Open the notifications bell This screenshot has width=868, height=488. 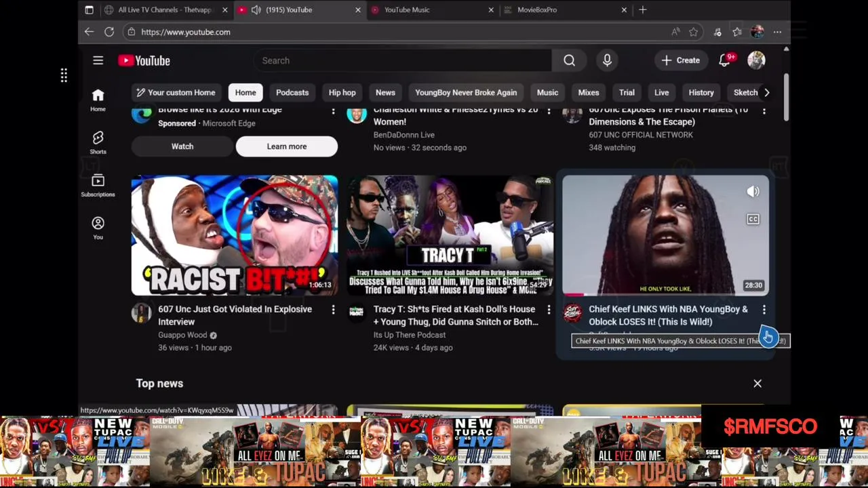tap(724, 60)
